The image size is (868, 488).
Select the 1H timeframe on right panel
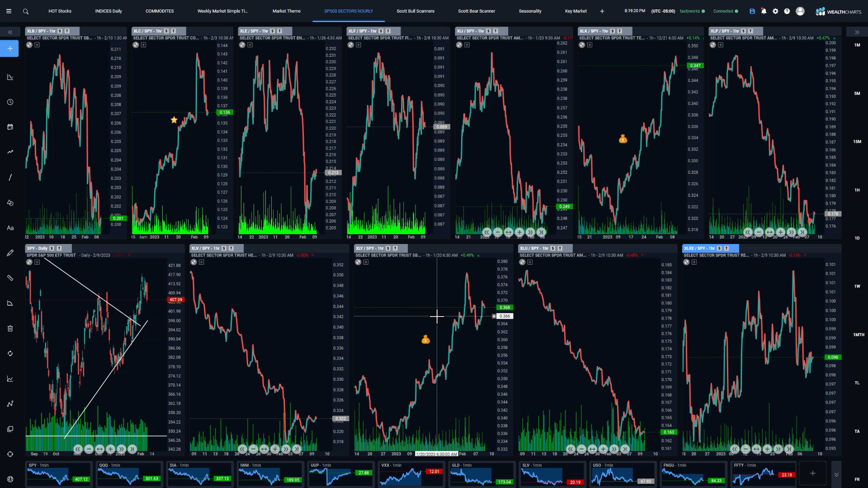tap(857, 190)
